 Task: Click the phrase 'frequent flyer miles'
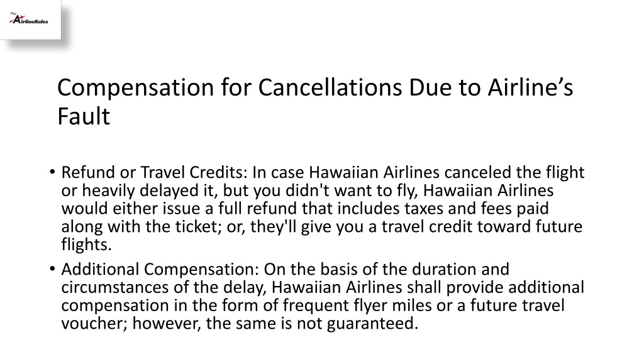pyautogui.click(x=357, y=306)
